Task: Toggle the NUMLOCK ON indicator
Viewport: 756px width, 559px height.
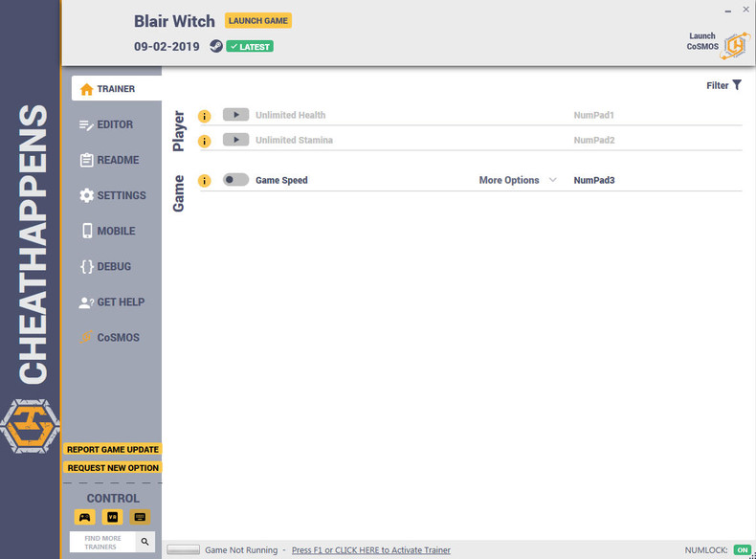Action: pyautogui.click(x=742, y=549)
